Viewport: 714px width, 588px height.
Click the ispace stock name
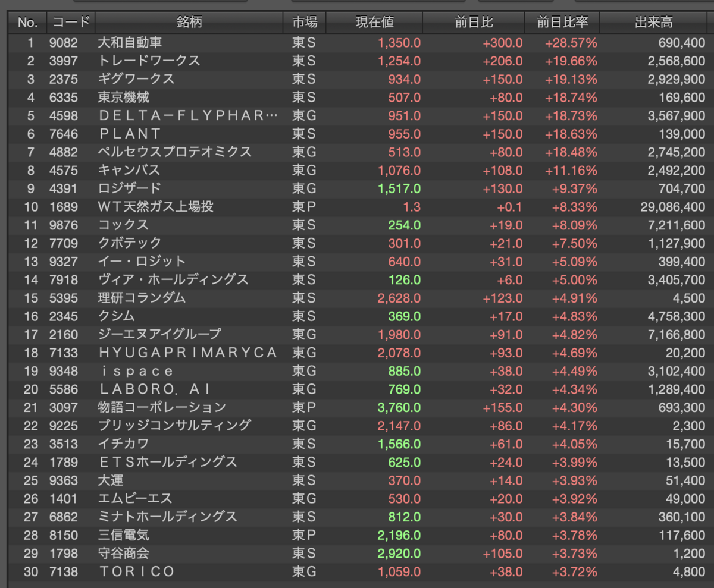click(x=136, y=371)
